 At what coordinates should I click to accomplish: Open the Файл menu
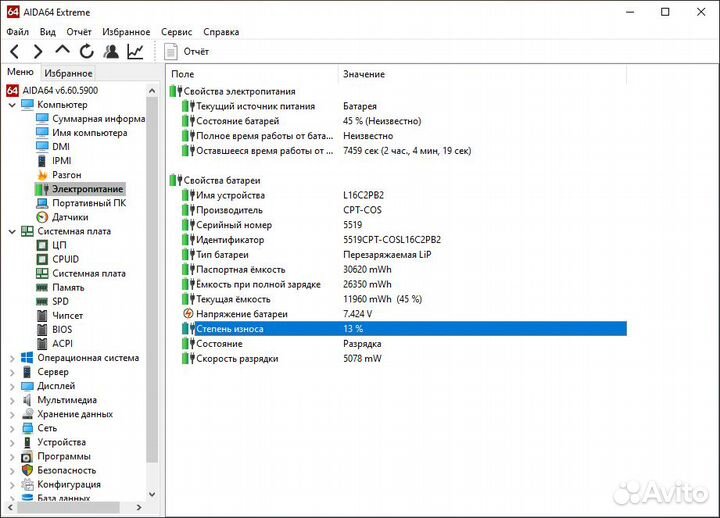[x=18, y=32]
